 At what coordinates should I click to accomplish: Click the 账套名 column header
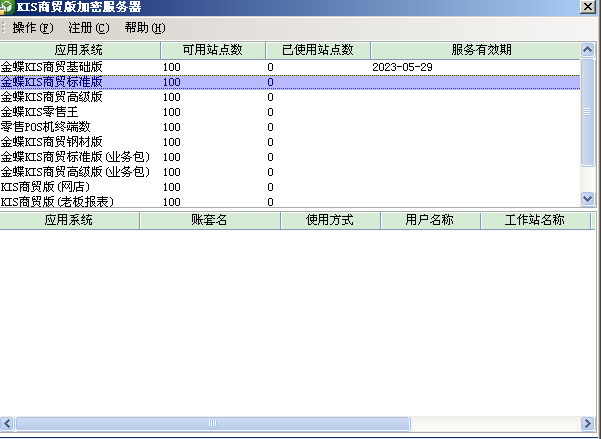210,220
